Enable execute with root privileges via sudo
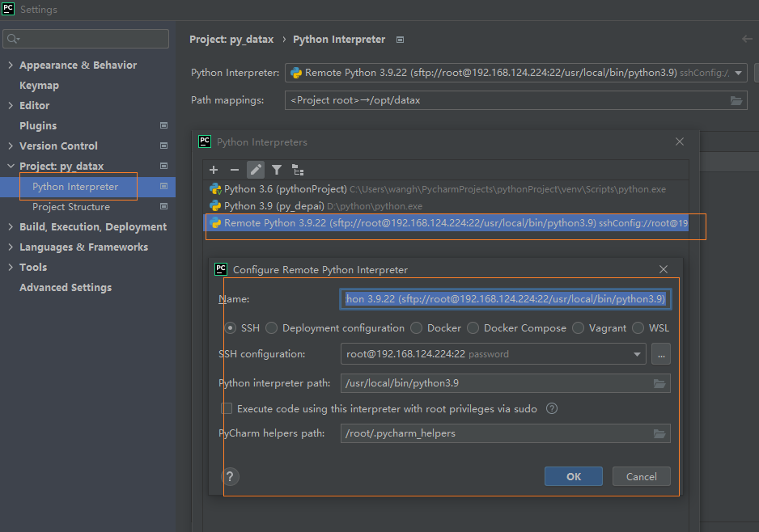This screenshot has height=532, width=759. (227, 408)
